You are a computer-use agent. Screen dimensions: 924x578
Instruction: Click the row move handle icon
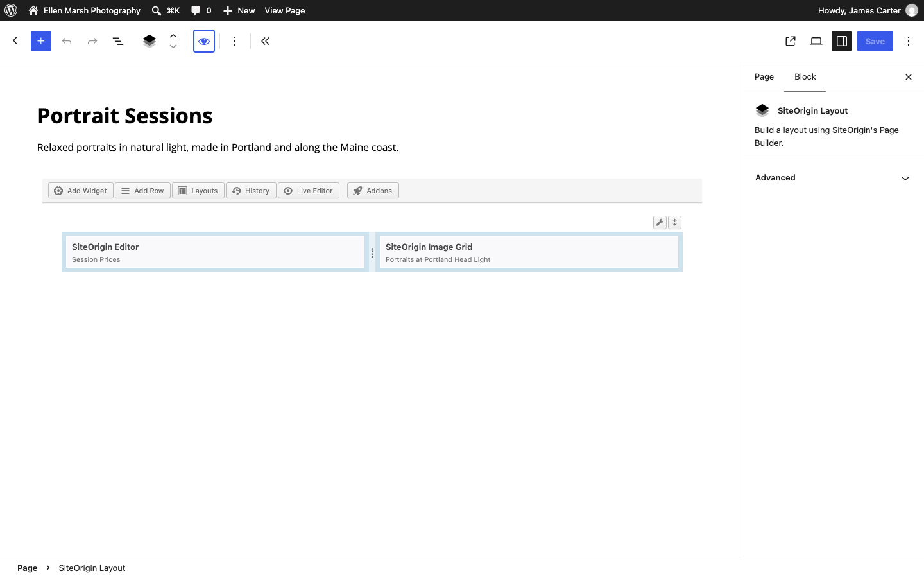674,222
